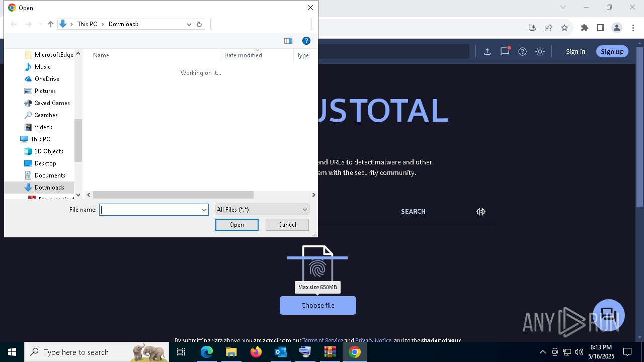Screen dimensions: 644x362
Task: Show hidden system tray icons
Action: coord(542,352)
